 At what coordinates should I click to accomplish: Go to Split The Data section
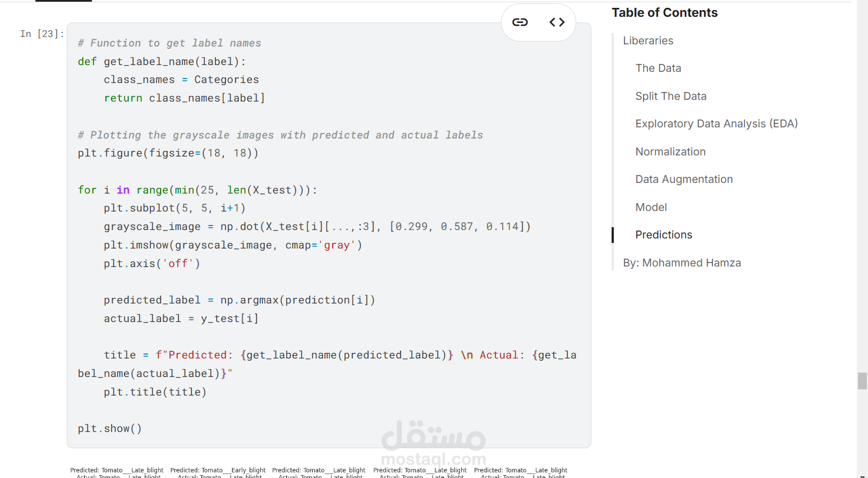670,96
